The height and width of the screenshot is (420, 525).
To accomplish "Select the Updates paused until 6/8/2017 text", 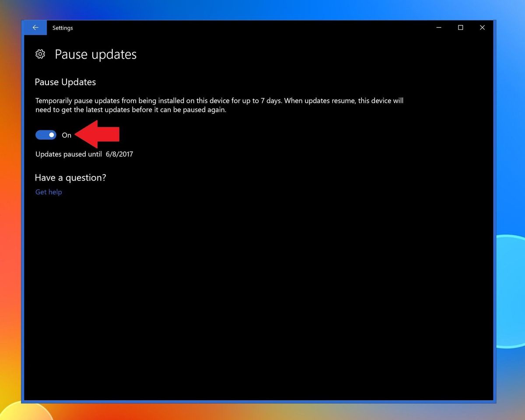I will (84, 154).
